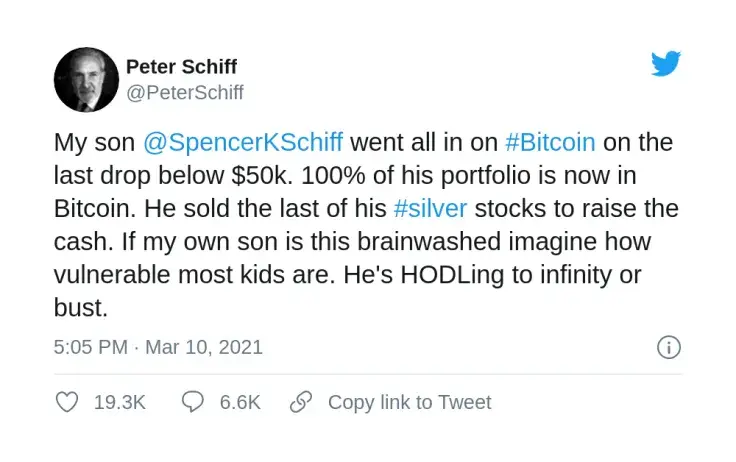Like the tweet with the heart icon
Screen dimensions: 736x462
(x=67, y=402)
